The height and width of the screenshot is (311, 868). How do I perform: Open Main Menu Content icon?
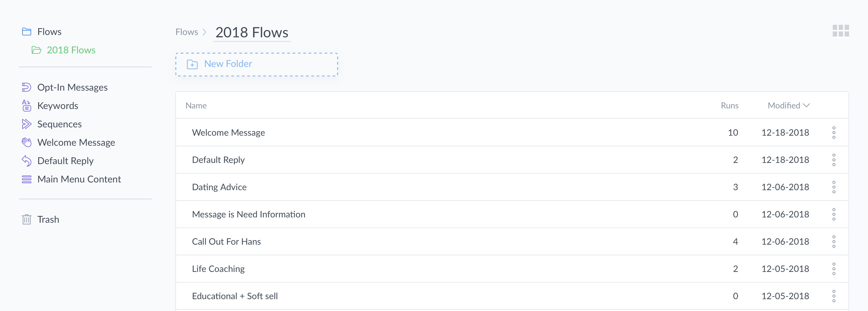[27, 179]
